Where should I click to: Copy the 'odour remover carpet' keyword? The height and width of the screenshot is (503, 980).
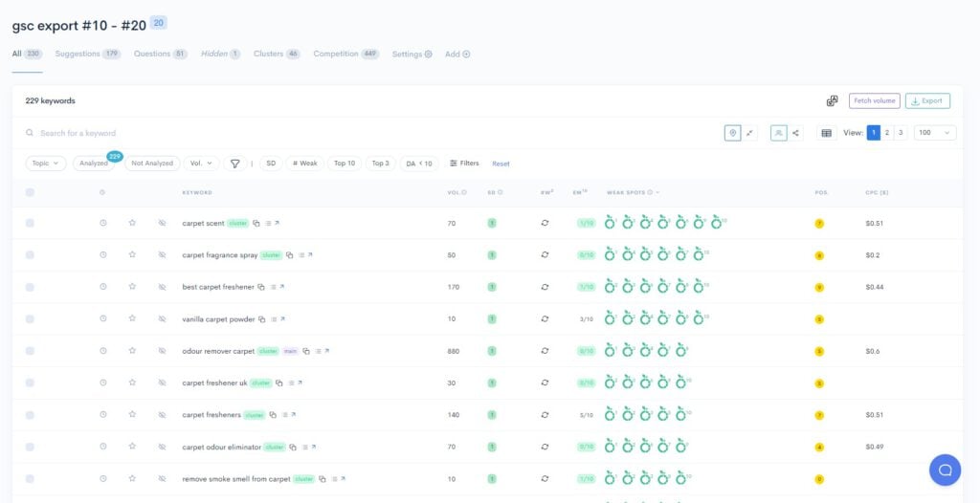coord(305,351)
